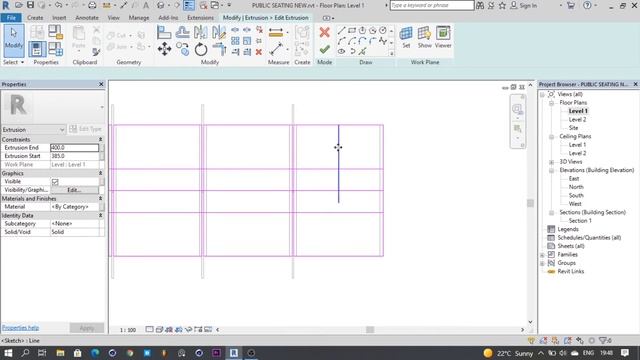Expand the Families tree node
Viewport: 640px width, 360px height.
[x=542, y=255]
